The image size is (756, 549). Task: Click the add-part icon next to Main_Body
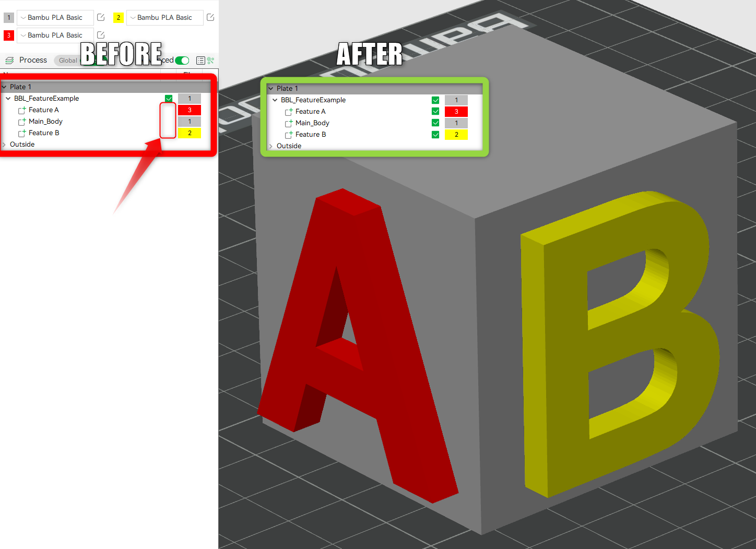click(x=22, y=121)
